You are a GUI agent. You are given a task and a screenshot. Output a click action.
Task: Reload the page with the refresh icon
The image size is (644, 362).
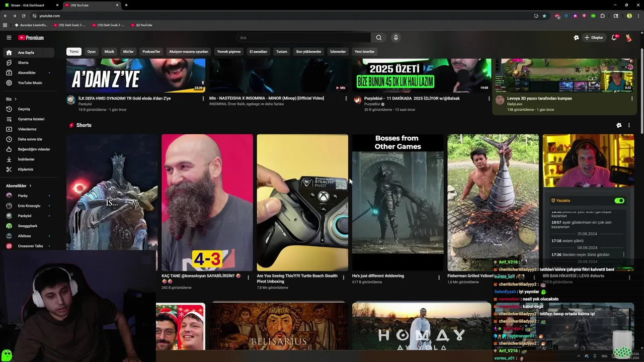pos(23,16)
